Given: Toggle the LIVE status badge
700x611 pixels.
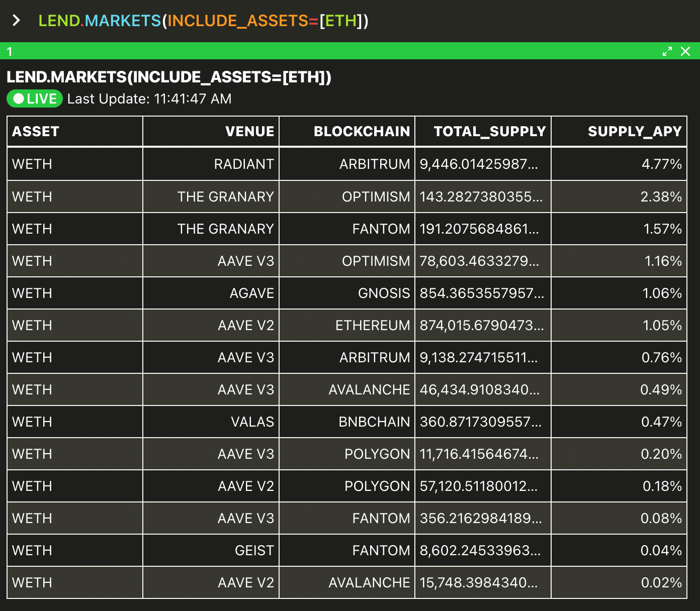Looking at the screenshot, I should point(35,98).
